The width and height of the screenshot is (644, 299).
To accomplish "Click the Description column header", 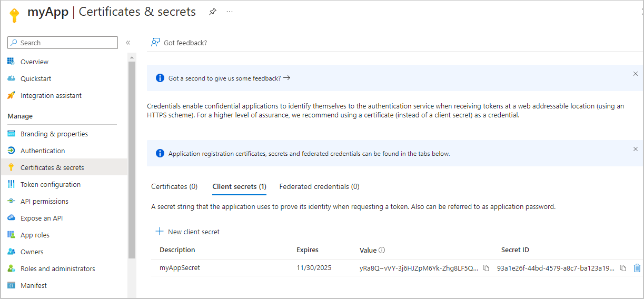I will tap(177, 250).
